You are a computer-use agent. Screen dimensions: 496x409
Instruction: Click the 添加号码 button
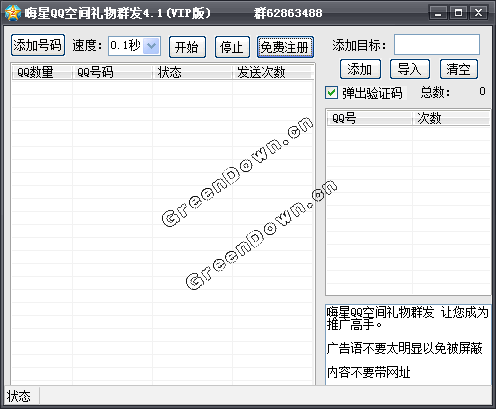[x=38, y=45]
